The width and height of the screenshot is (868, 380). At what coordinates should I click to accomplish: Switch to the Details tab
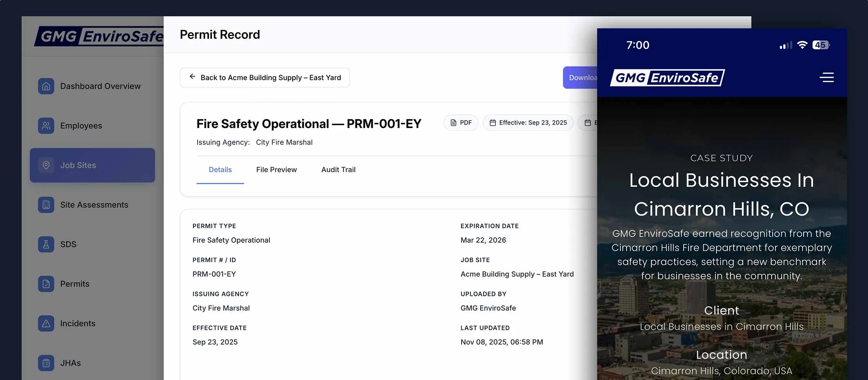(220, 169)
